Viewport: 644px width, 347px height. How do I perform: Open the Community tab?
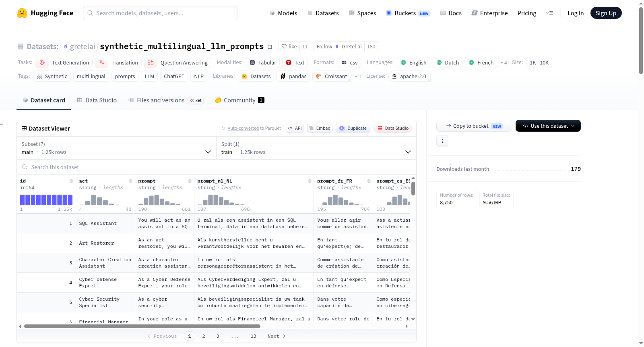tap(239, 100)
